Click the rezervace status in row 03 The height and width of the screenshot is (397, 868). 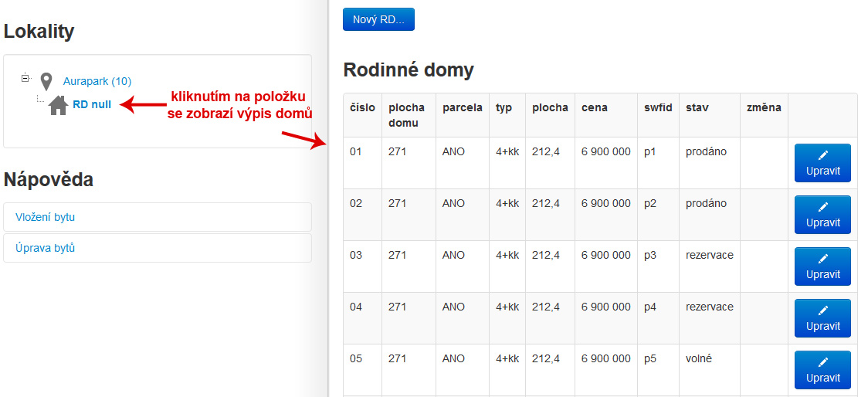709,256
